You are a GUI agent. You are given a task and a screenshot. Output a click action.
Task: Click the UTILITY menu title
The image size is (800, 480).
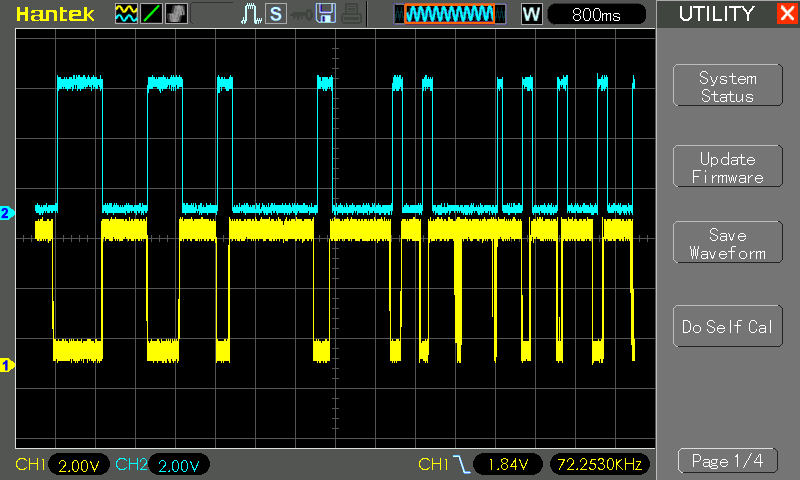click(x=716, y=14)
